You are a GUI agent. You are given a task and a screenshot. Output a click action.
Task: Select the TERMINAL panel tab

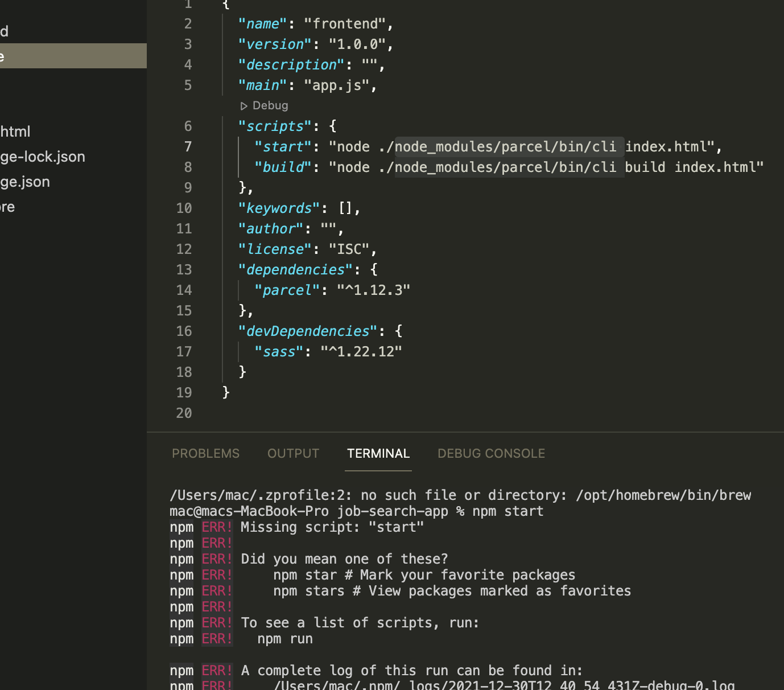point(378,453)
